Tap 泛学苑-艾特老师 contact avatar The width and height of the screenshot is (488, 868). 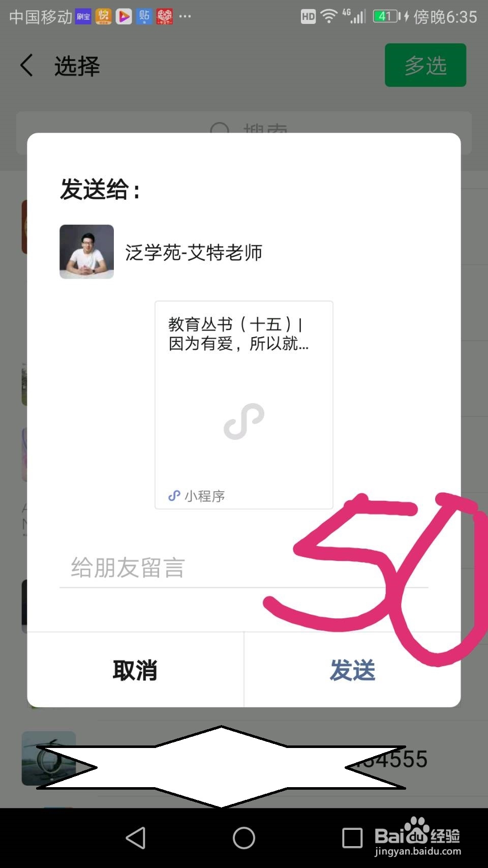point(87,252)
